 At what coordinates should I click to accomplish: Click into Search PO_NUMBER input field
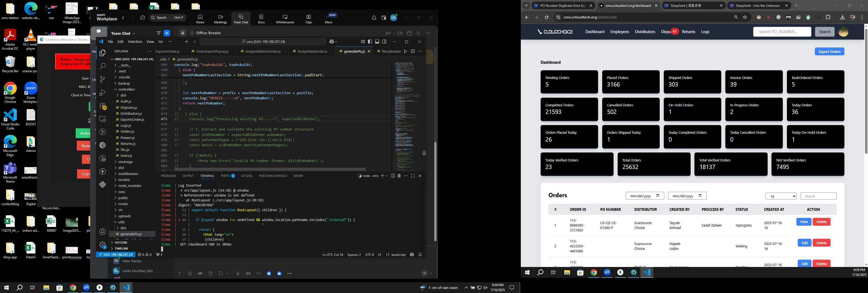(782, 32)
